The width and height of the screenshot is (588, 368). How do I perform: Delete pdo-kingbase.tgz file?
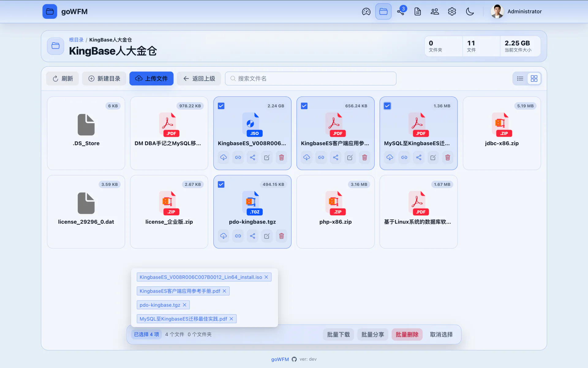[x=281, y=236]
